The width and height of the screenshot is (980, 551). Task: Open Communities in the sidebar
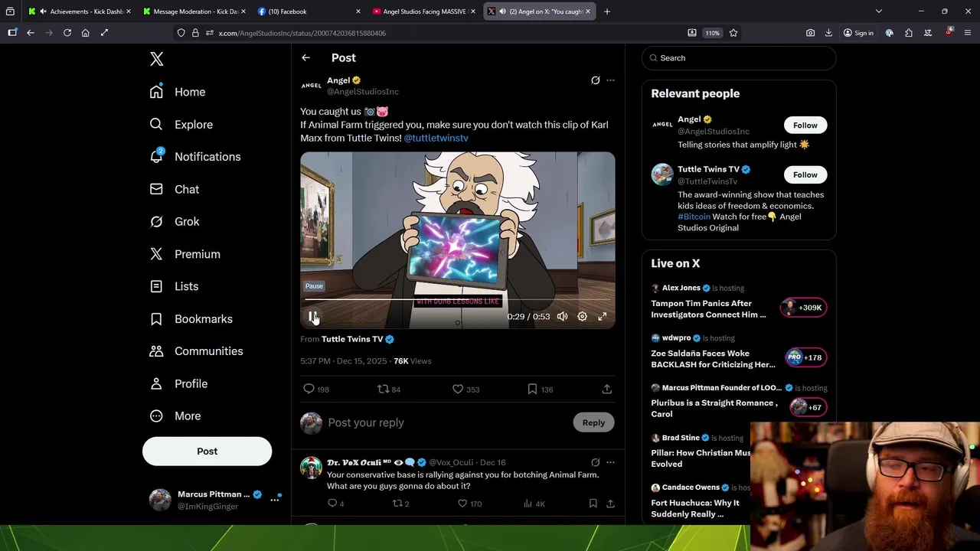pyautogui.click(x=197, y=351)
